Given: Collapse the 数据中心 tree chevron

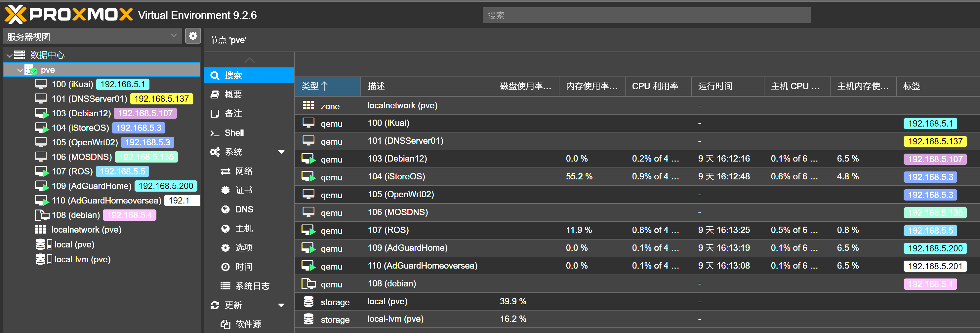Looking at the screenshot, I should (x=10, y=55).
